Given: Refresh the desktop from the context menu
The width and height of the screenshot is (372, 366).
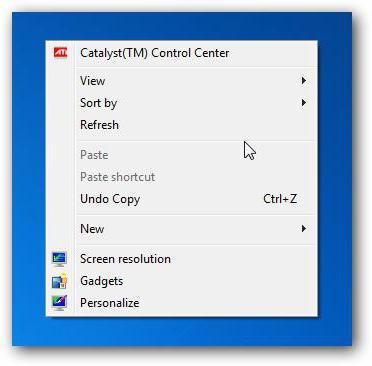Looking at the screenshot, I should (99, 125).
